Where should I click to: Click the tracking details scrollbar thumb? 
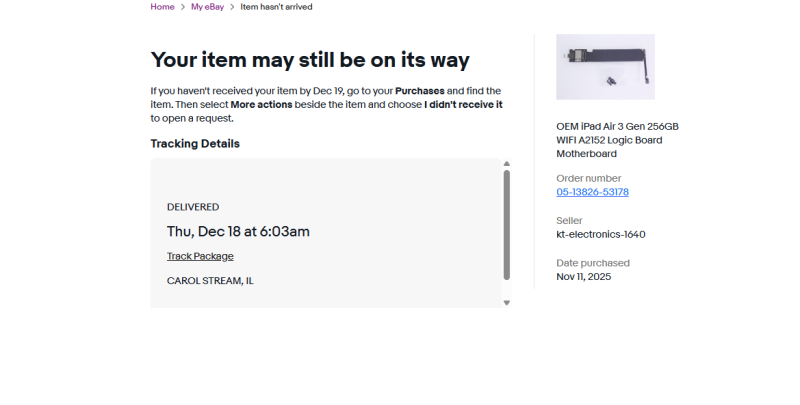(507, 225)
